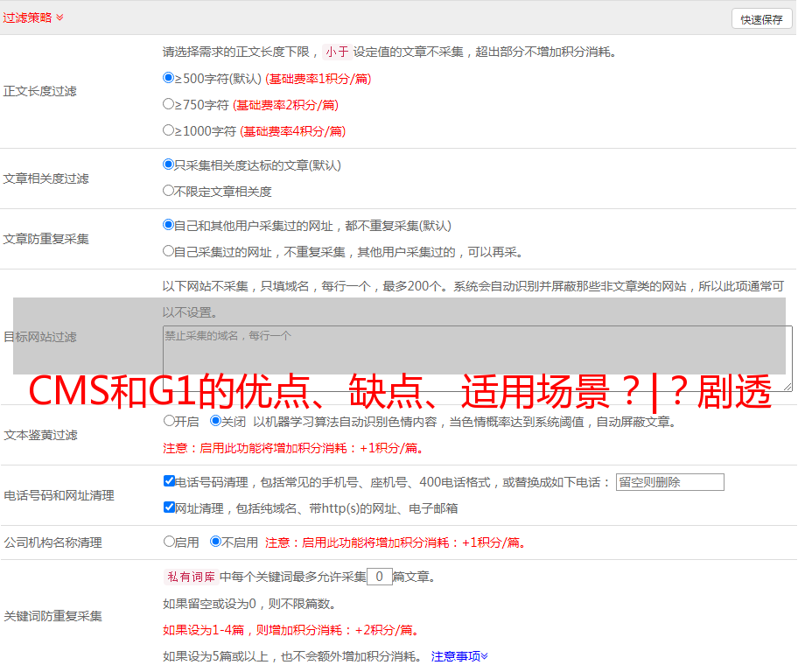Toggle the 电话号码清理 checkbox
The width and height of the screenshot is (798, 672).
coord(170,481)
